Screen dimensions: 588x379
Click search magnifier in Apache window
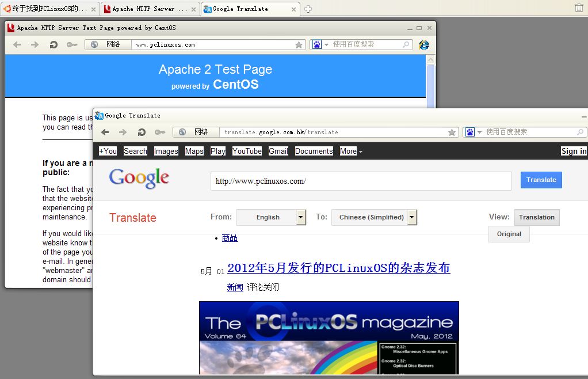point(406,44)
